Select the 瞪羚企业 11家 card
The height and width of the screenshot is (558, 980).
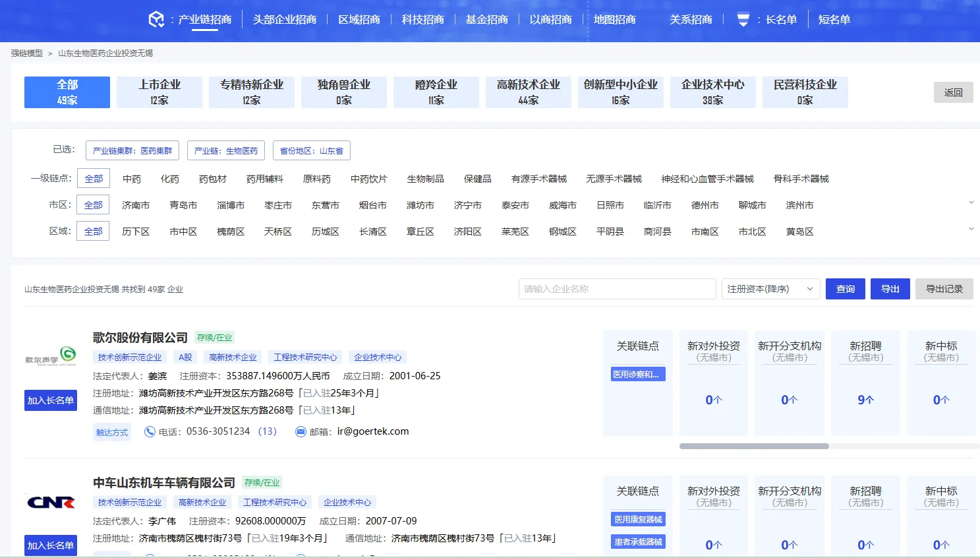436,92
